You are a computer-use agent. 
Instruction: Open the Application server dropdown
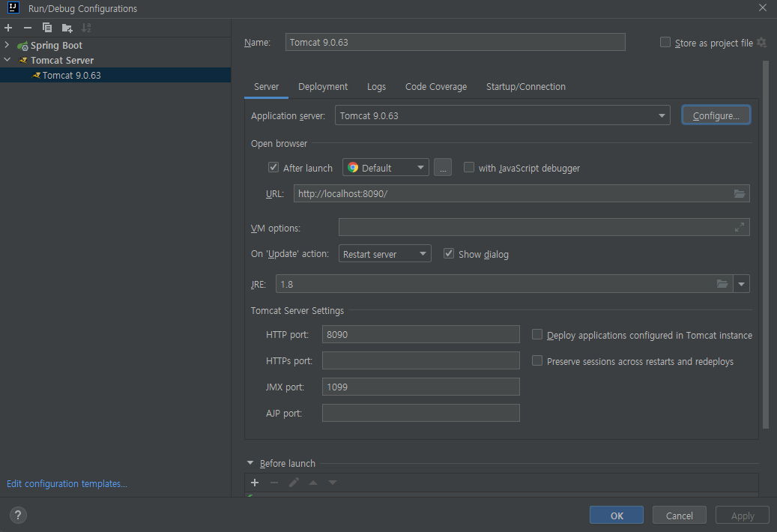[x=662, y=115]
